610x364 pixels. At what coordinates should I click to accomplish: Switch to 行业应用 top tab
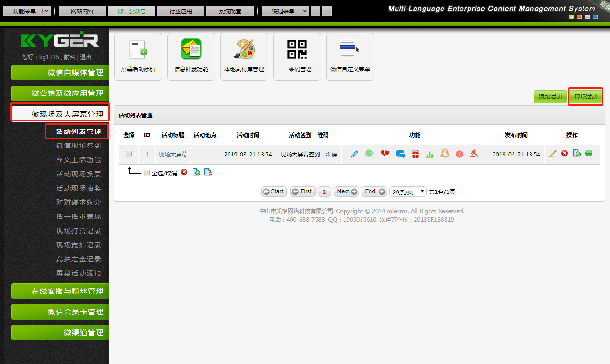[181, 11]
